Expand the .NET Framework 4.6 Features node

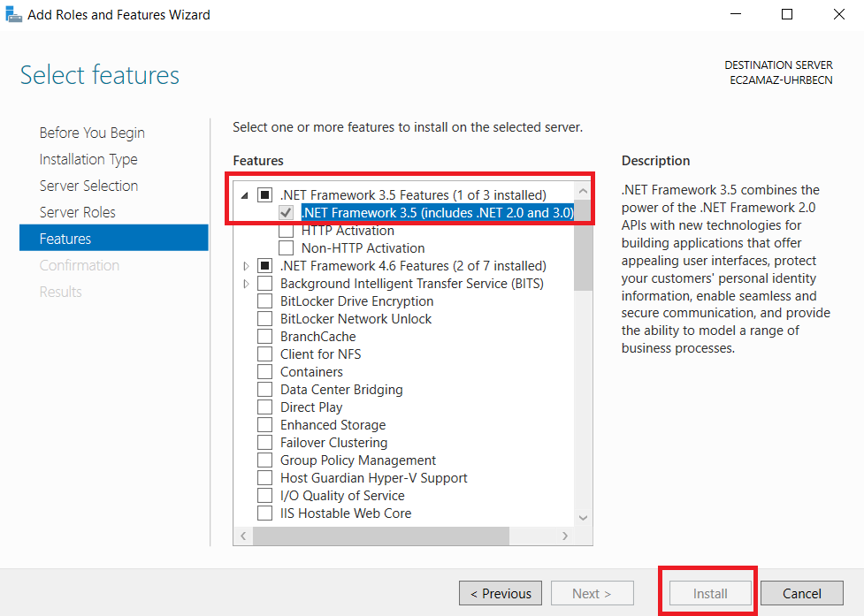[x=246, y=266]
